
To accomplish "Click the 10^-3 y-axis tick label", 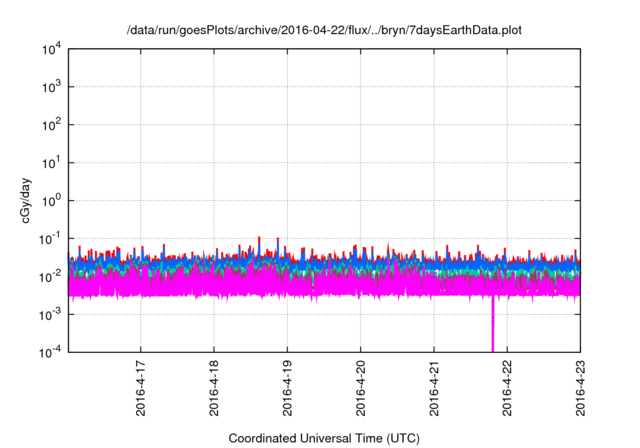I will [50, 315].
